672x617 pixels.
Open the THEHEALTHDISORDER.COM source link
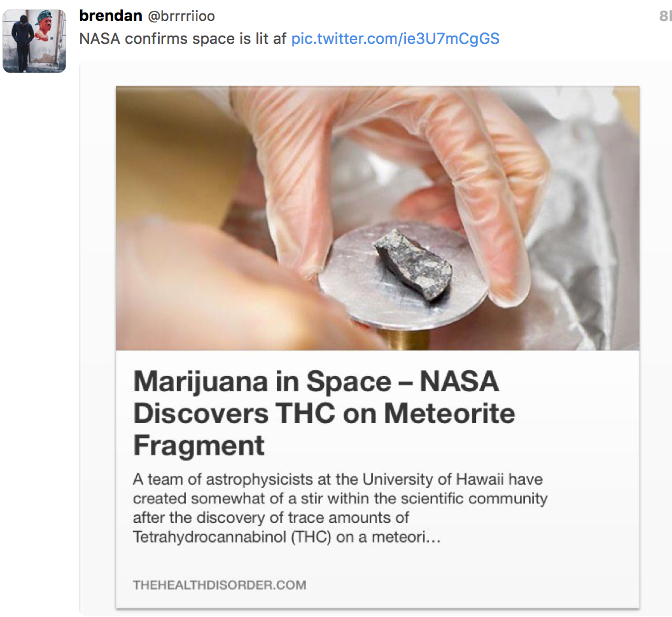[220, 585]
